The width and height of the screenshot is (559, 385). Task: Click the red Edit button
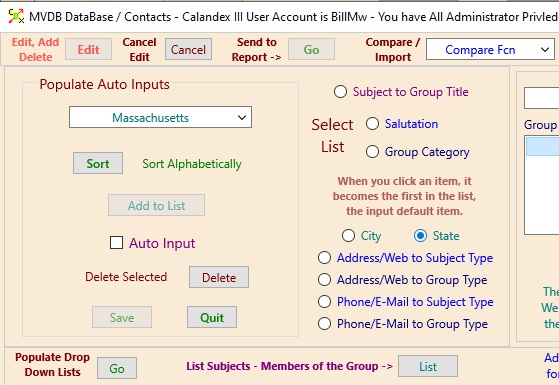click(88, 49)
